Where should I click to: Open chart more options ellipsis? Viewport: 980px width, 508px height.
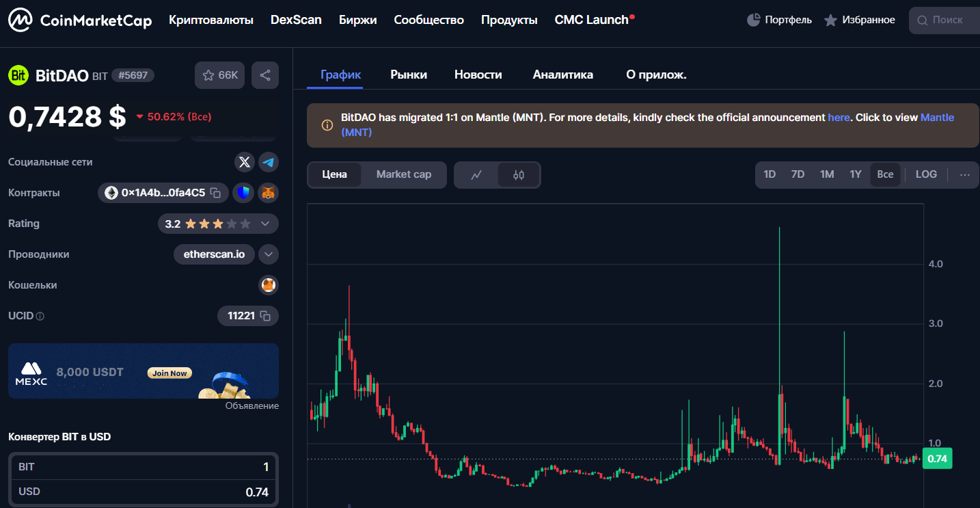click(x=964, y=174)
